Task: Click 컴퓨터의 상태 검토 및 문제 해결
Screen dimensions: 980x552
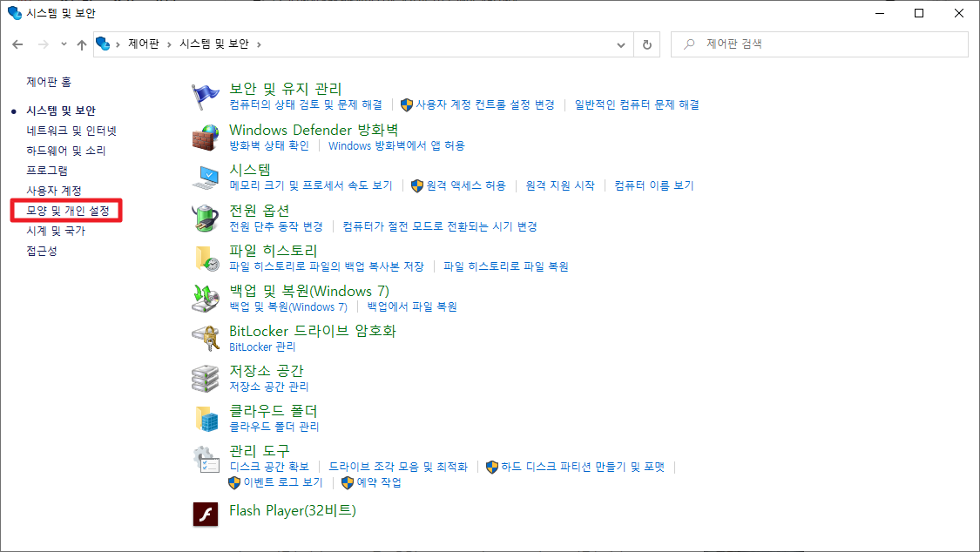Action: click(306, 104)
